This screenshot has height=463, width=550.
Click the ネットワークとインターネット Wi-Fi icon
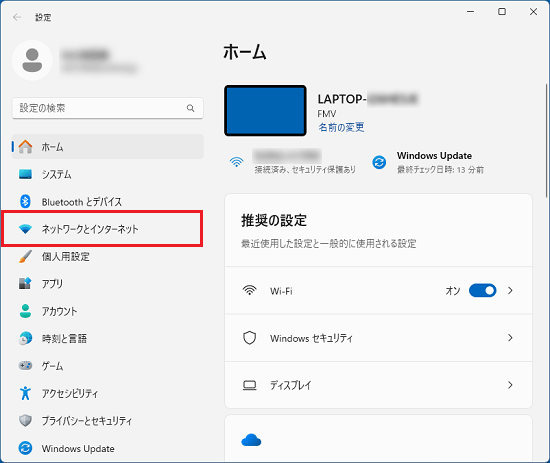25,229
